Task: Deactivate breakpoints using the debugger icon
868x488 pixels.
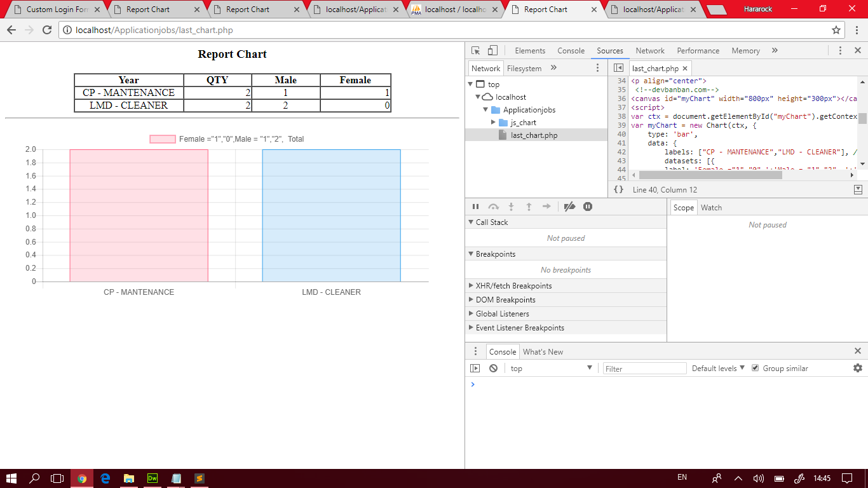Action: [569, 207]
